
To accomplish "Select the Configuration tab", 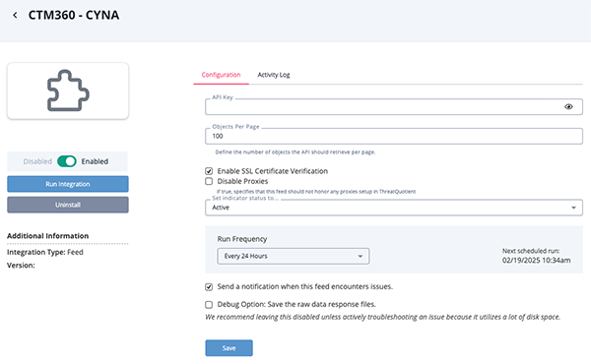I will [221, 75].
